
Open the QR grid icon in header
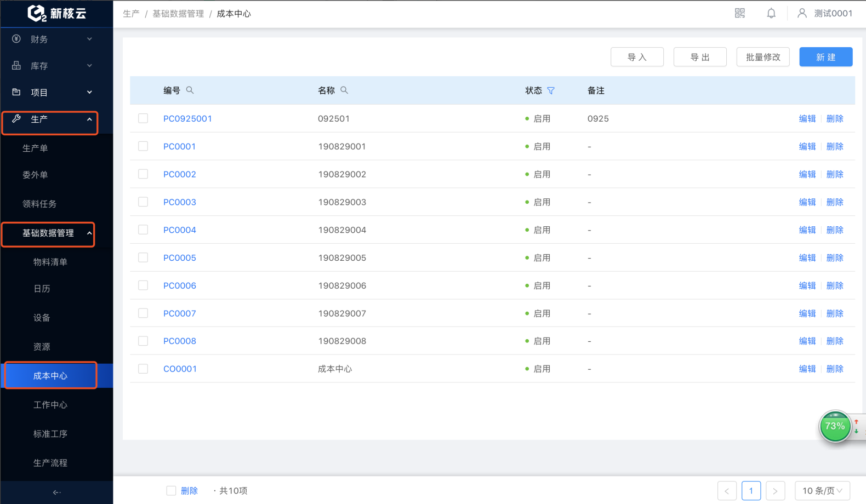coord(740,13)
